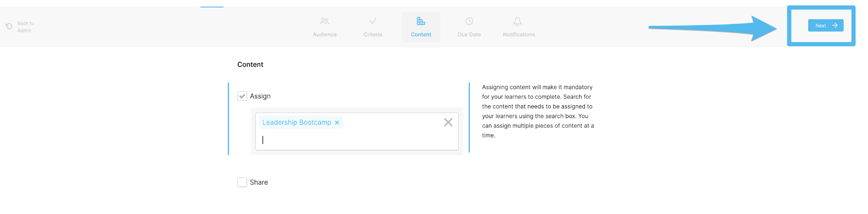Image resolution: width=868 pixels, height=214 pixels.
Task: Open the Notifications tab label
Action: tap(519, 35)
